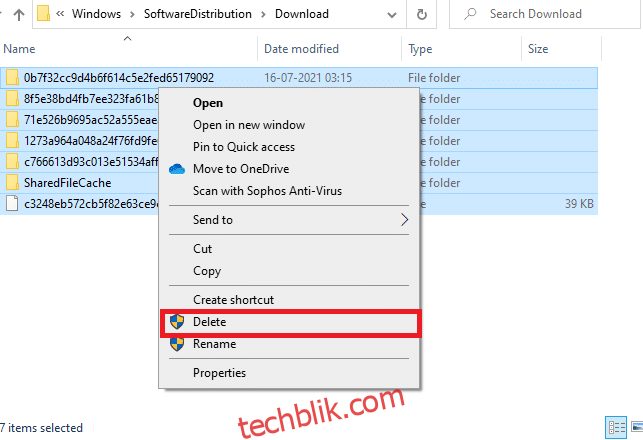The image size is (643, 440).
Task: Expand the Send to submenu arrow
Action: pyautogui.click(x=404, y=220)
